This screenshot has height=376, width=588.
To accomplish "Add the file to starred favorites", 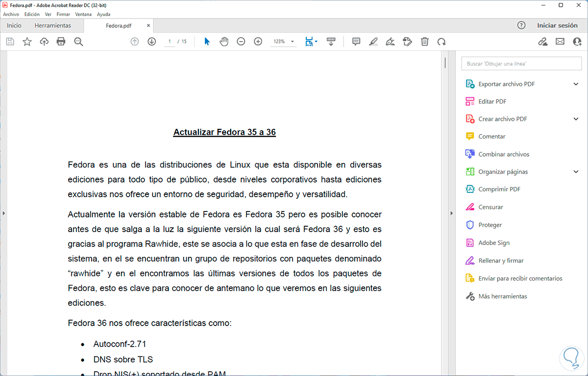I will [27, 42].
